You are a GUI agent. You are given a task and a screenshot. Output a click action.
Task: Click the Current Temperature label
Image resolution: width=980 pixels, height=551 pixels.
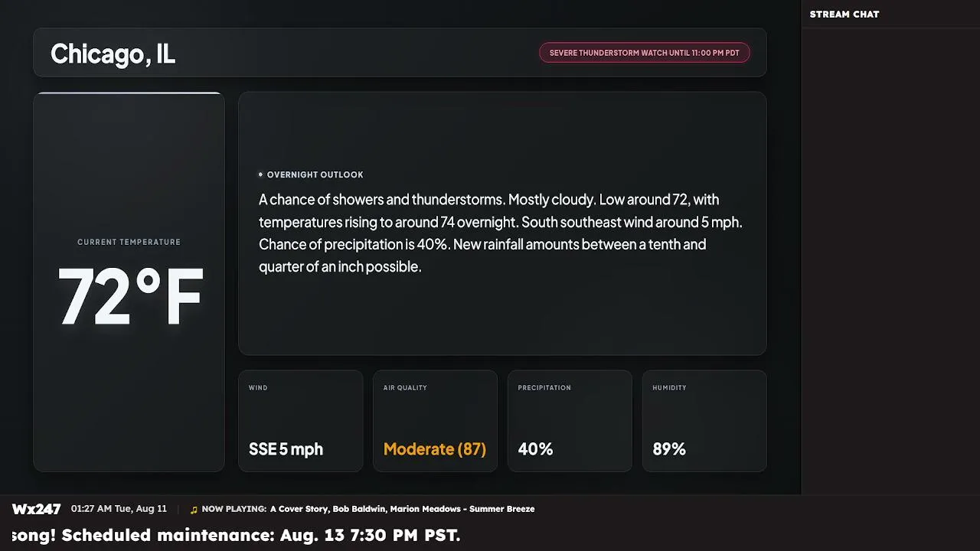click(x=129, y=242)
